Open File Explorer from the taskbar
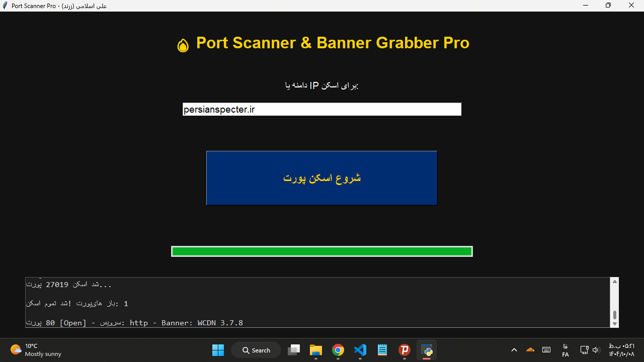This screenshot has width=644, height=362. click(x=315, y=350)
